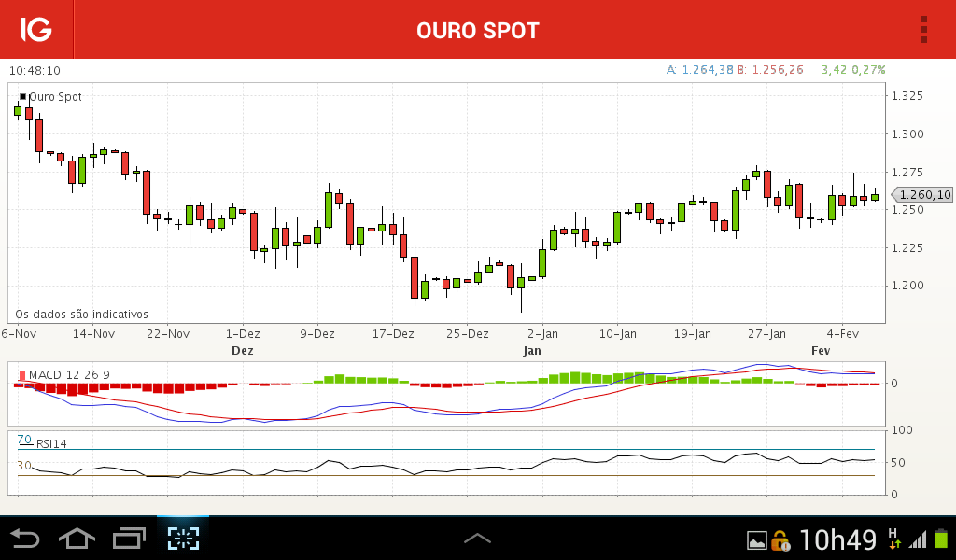Tap the 4-Fev date label

click(x=843, y=334)
